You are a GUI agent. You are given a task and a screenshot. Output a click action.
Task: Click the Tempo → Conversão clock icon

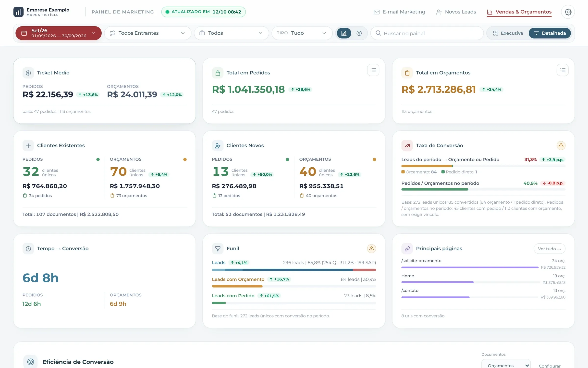pyautogui.click(x=28, y=249)
